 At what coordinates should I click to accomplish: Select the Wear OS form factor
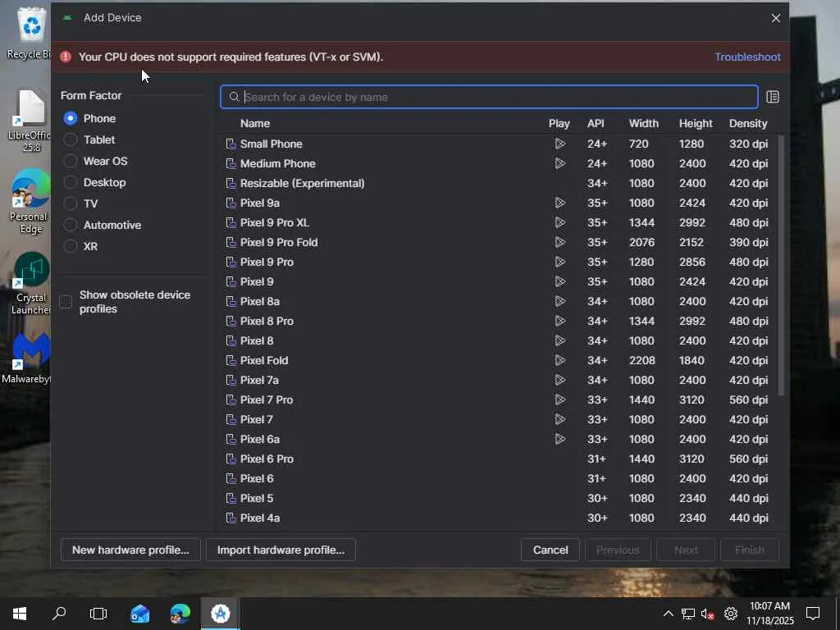pyautogui.click(x=71, y=162)
